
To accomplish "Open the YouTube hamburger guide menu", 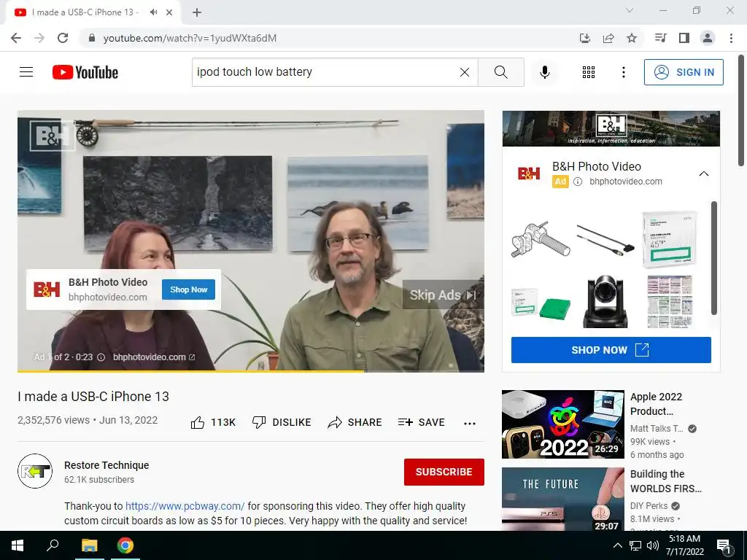I will point(26,72).
